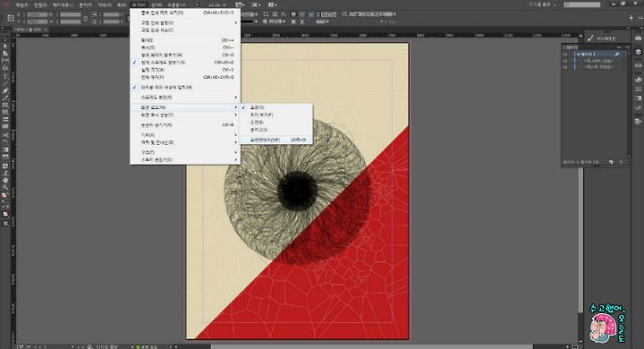Expand the Display Performance submenu
Screen dimensions: 644x349
point(185,115)
